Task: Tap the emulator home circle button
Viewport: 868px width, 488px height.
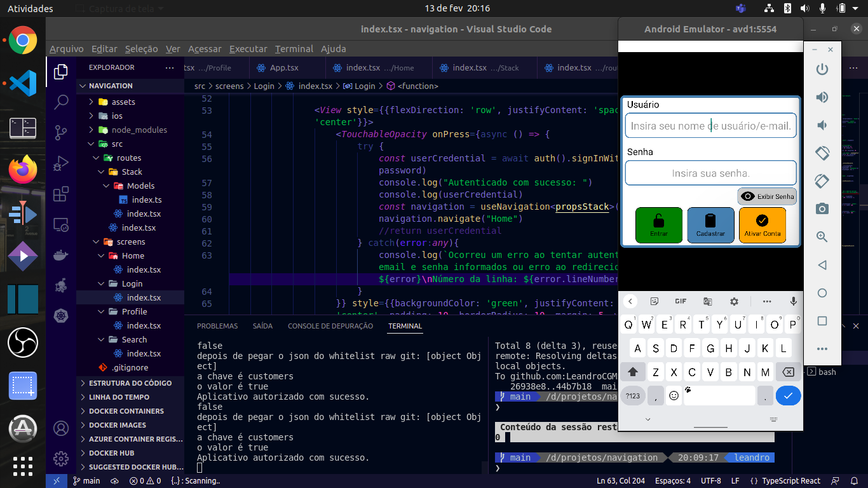Action: point(822,293)
